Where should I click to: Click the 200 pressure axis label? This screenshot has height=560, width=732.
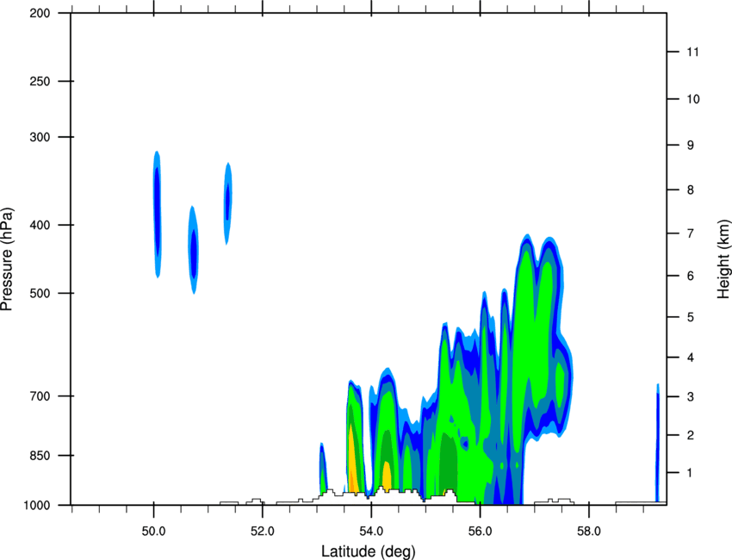[40, 13]
